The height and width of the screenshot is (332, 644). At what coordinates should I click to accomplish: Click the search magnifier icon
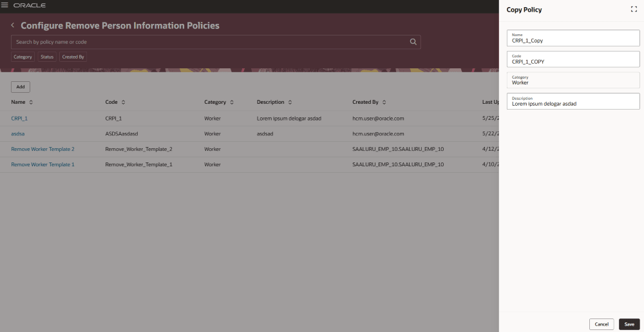(x=413, y=42)
